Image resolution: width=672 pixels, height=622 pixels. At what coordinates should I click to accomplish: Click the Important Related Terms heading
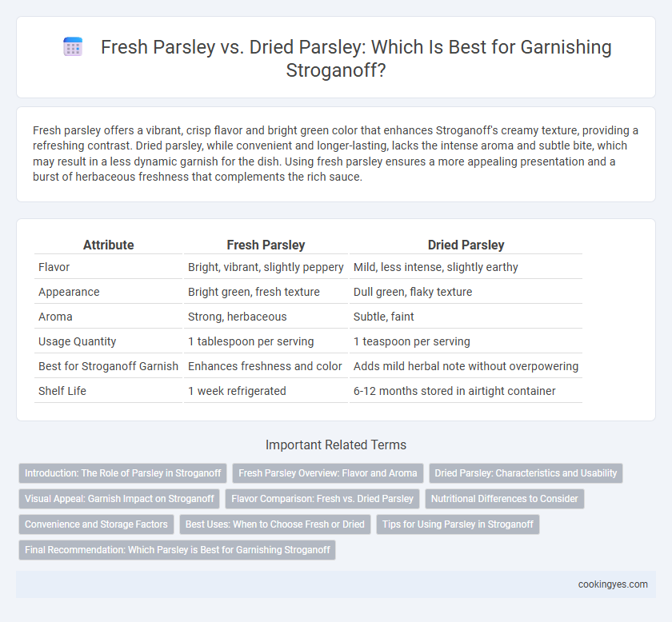pos(335,445)
